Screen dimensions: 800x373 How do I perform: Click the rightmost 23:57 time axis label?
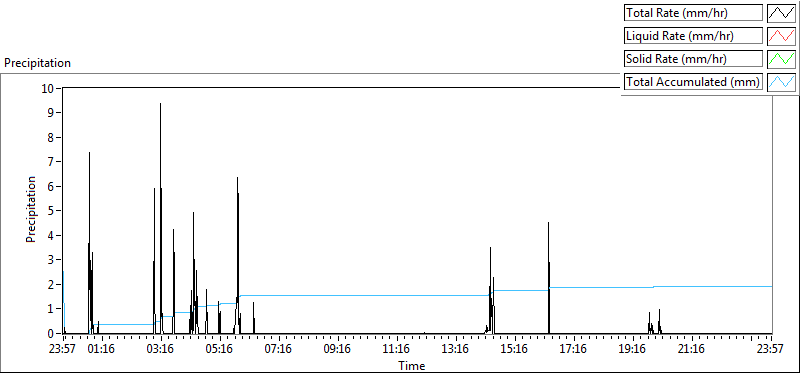coord(770,349)
